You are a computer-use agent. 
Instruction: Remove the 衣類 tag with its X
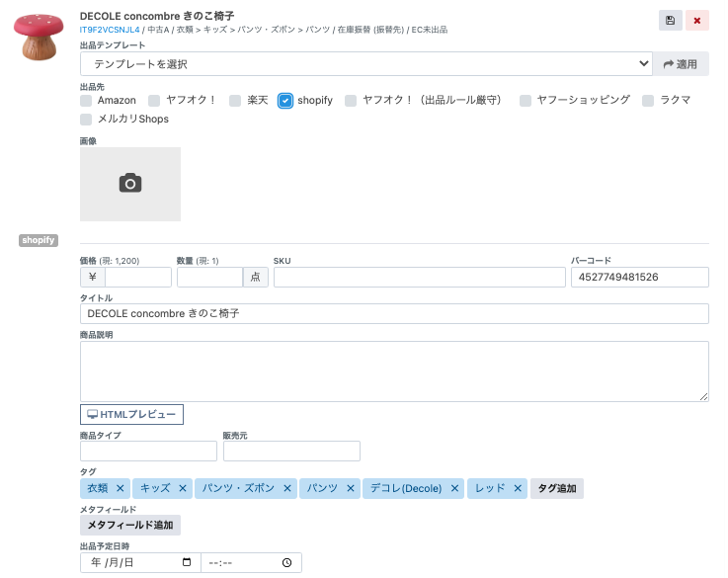(x=120, y=488)
